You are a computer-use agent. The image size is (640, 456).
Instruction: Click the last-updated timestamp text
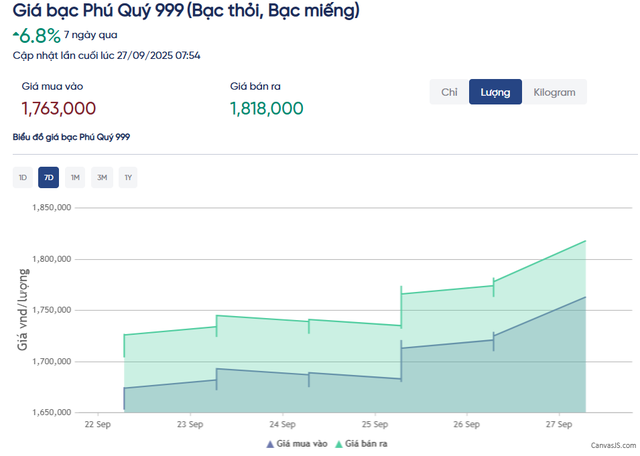click(x=107, y=55)
